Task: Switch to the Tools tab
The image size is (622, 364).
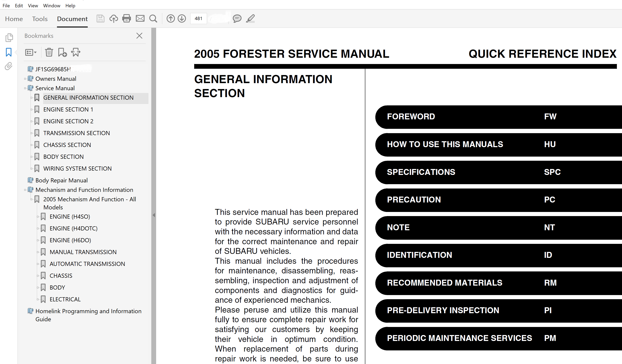Action: click(40, 19)
